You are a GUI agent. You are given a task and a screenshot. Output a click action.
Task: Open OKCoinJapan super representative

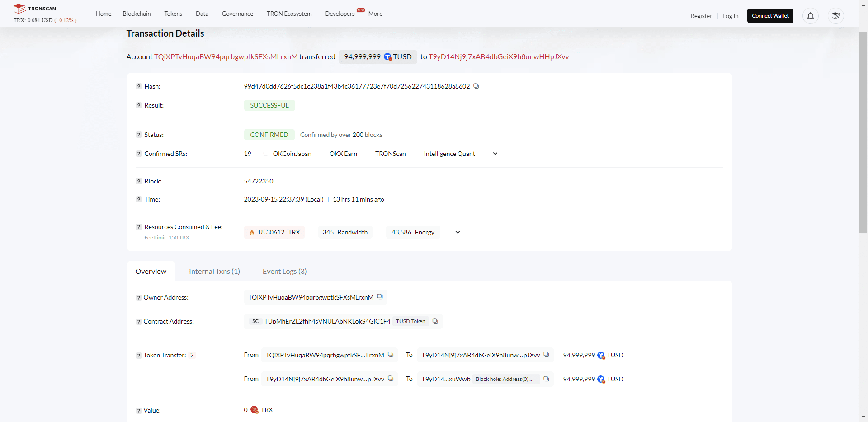(292, 154)
